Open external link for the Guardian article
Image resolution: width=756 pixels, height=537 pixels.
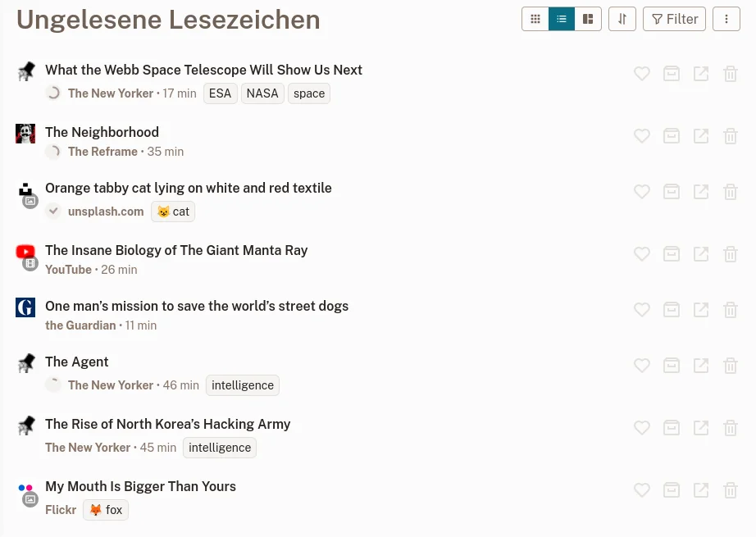(701, 310)
